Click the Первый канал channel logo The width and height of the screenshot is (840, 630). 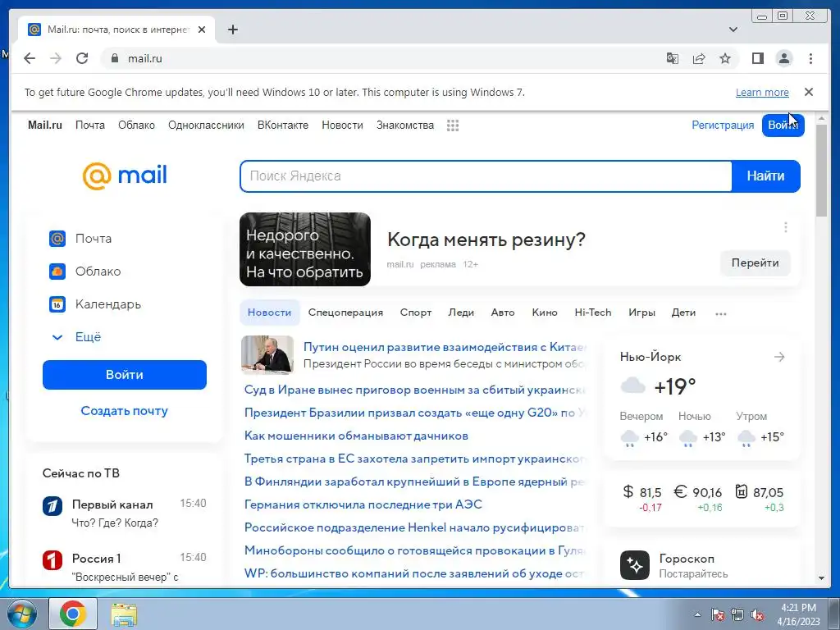pyautogui.click(x=52, y=505)
